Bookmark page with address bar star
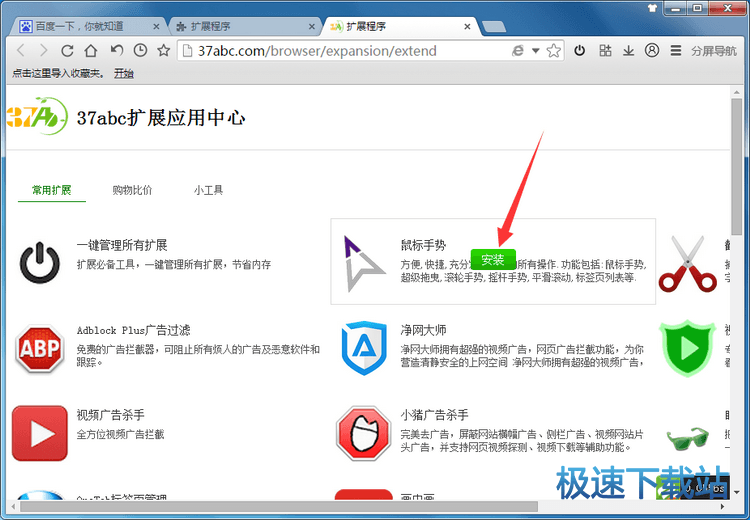Image resolution: width=750 pixels, height=520 pixels. pos(553,50)
